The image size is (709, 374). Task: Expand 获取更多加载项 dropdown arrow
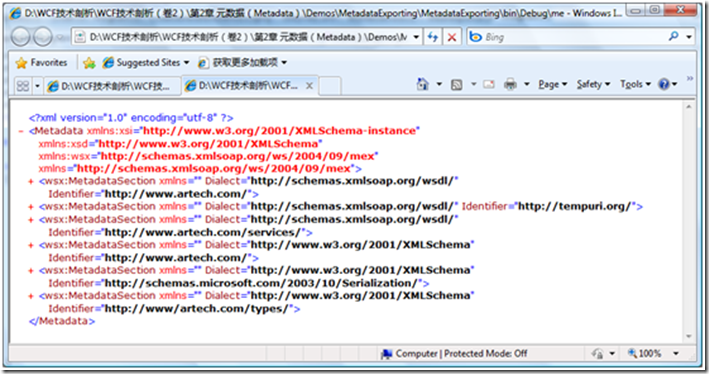coord(284,62)
